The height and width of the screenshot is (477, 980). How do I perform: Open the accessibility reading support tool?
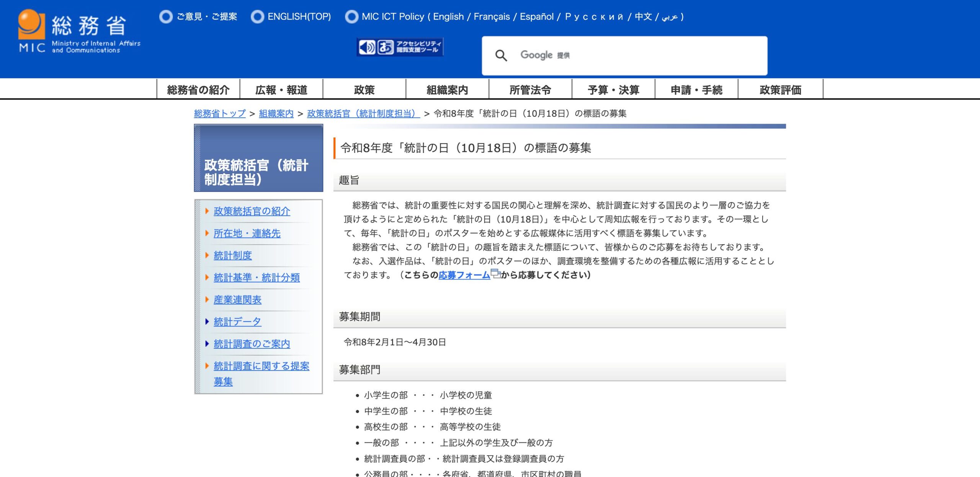point(400,47)
